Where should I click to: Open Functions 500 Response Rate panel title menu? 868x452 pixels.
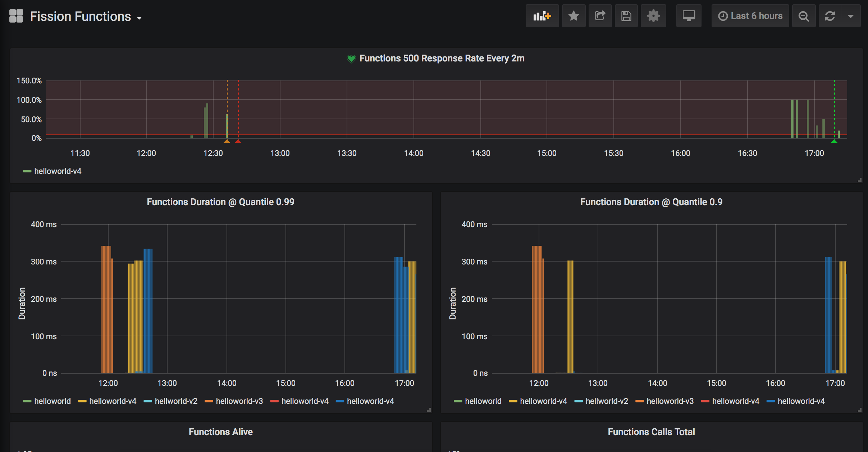(442, 58)
